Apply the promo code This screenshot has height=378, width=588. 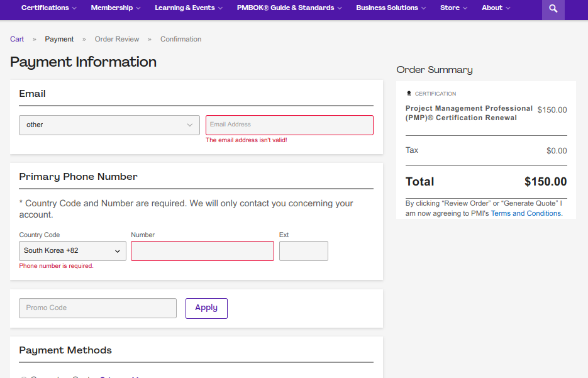click(207, 308)
